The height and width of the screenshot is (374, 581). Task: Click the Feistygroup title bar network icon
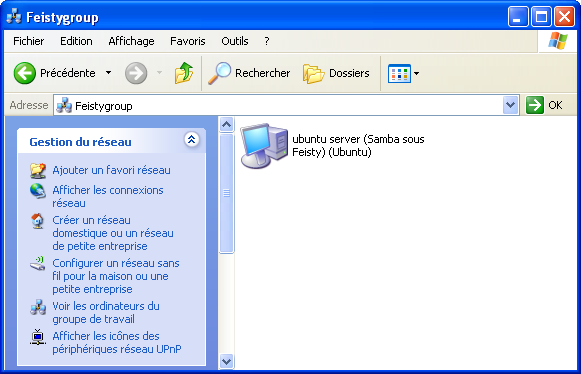[14, 17]
